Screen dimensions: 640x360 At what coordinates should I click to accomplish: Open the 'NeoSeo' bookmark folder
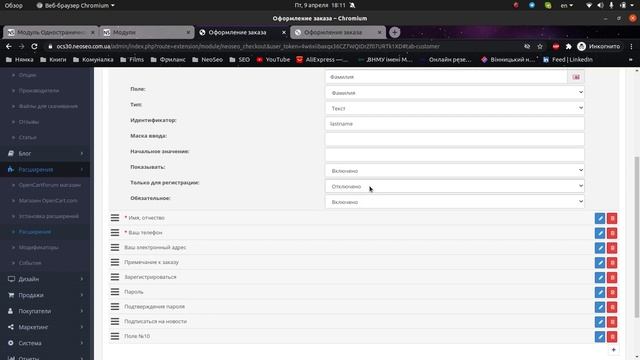(207, 60)
